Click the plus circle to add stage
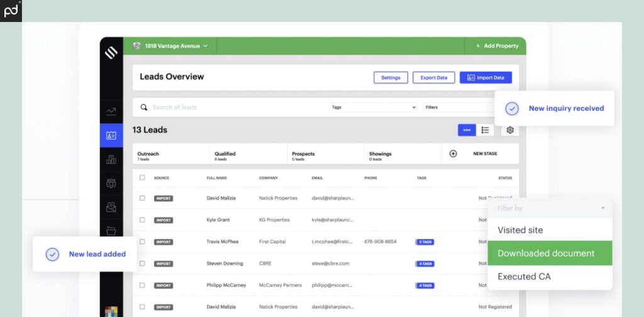The width and height of the screenshot is (644, 317). 453,153
